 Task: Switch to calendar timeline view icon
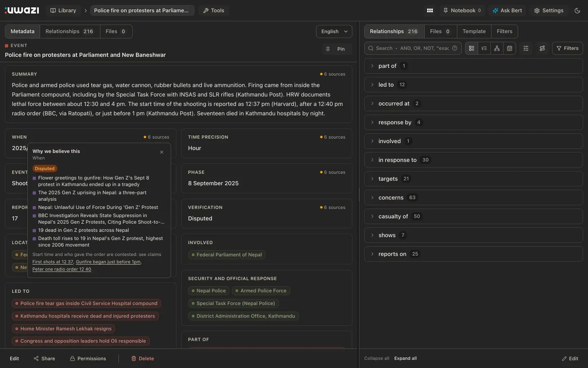tap(510, 48)
